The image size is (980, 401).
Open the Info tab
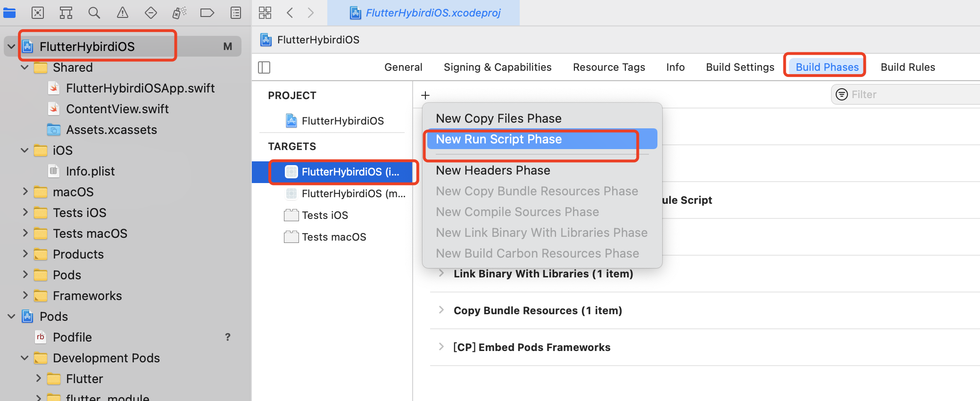coord(675,67)
